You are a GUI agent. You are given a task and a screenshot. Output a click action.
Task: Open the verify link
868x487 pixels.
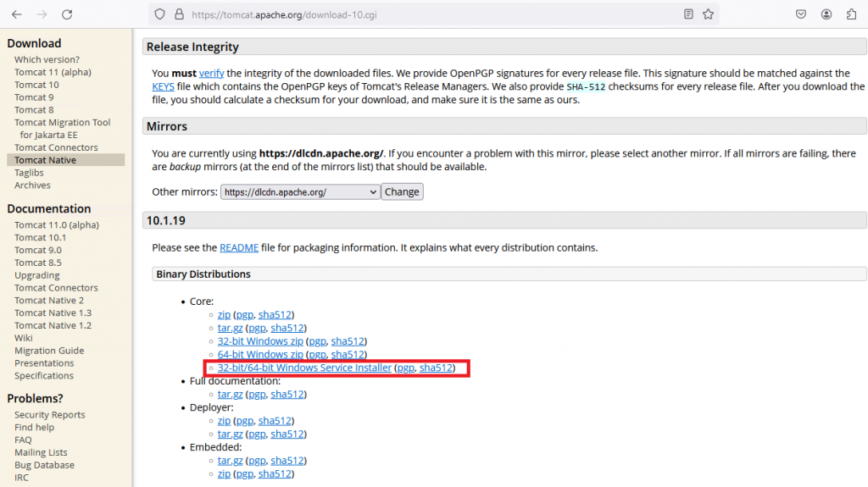click(211, 73)
